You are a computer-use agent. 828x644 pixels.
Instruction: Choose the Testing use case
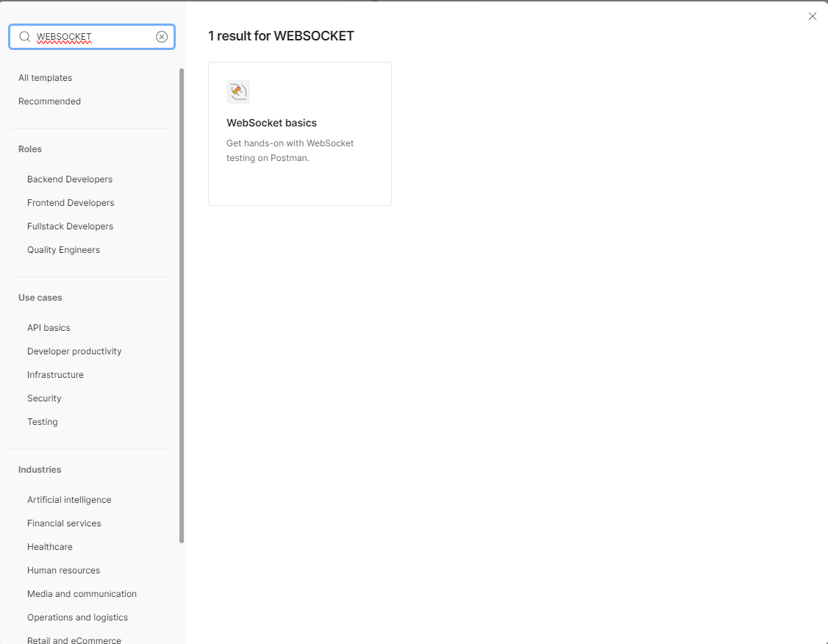click(42, 421)
